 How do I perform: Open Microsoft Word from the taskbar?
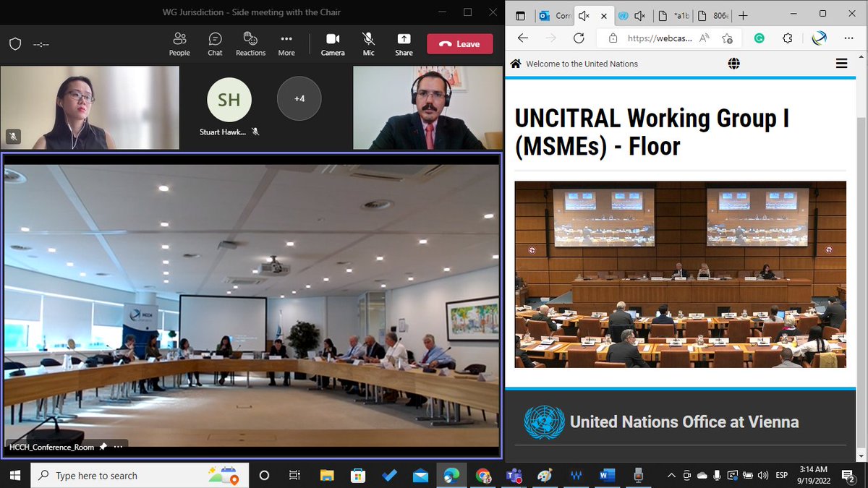tap(607, 475)
